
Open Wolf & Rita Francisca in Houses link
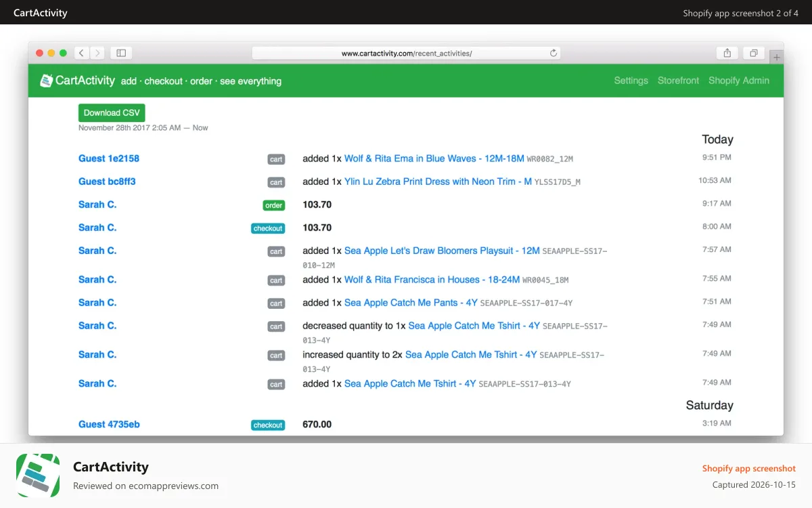click(x=432, y=280)
